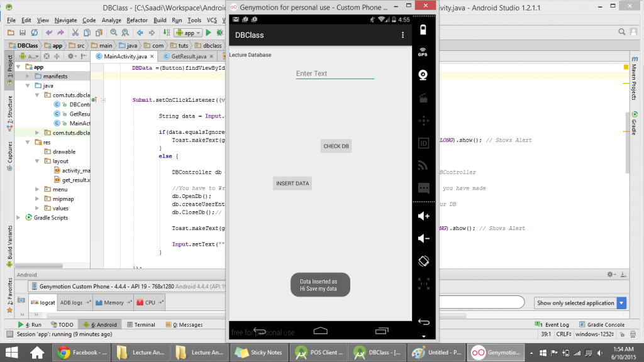Expand the manifests folder in Project tree
This screenshot has width=644, height=362.
pyautogui.click(x=28, y=76)
